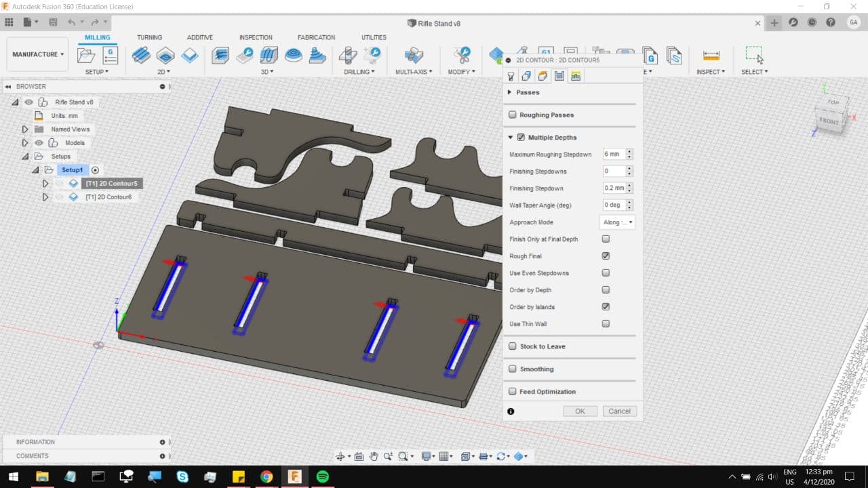The height and width of the screenshot is (488, 868).
Task: Expand the Passes section
Action: point(510,92)
